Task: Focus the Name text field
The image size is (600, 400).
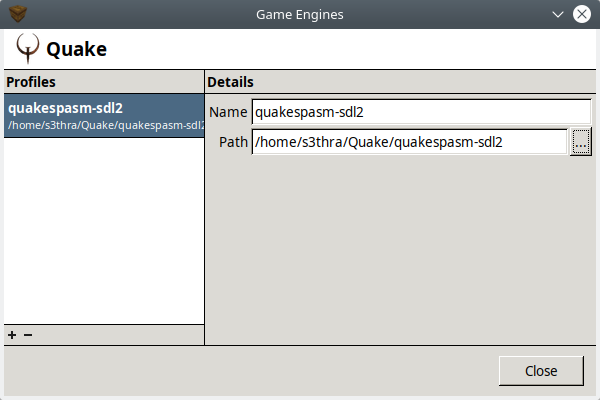Action: point(421,112)
